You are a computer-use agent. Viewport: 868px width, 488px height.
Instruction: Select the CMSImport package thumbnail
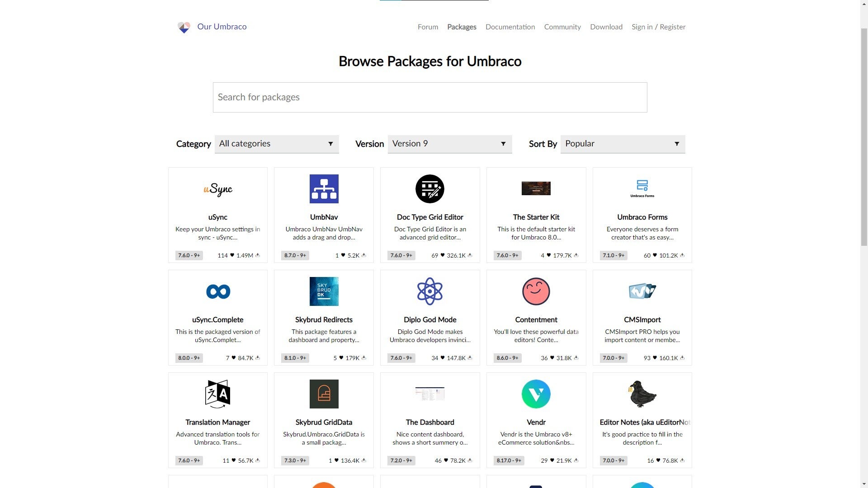coord(642,291)
